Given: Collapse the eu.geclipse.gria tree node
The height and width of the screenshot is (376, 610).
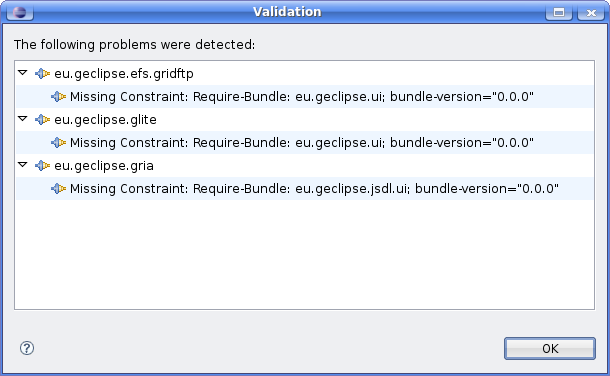Looking at the screenshot, I should click(x=23, y=165).
